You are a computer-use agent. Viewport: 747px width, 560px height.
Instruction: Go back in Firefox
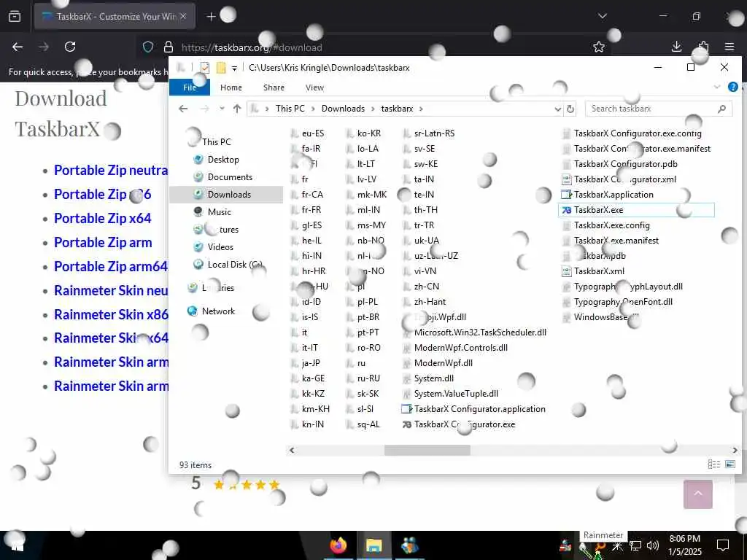pyautogui.click(x=18, y=47)
